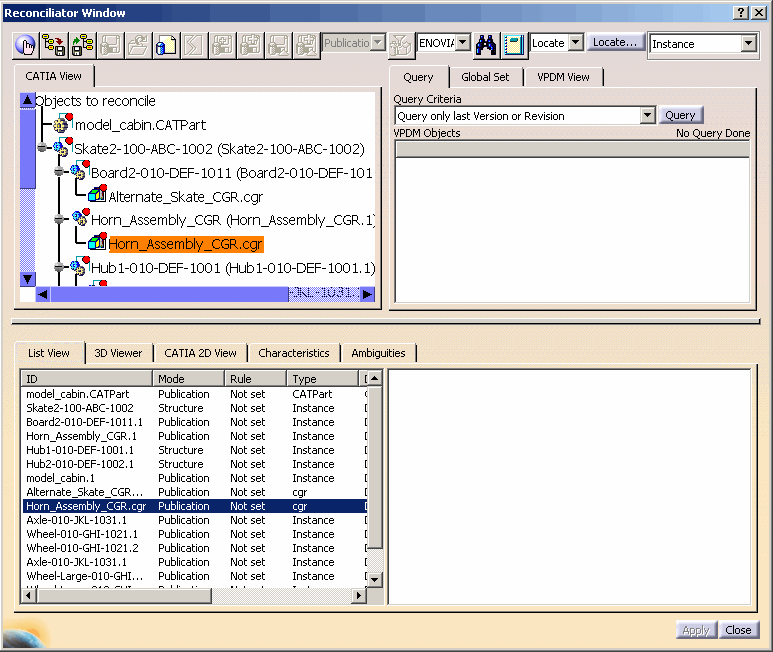The image size is (773, 652).
Task: Click the blue document icon in toolbar
Action: coord(166,44)
